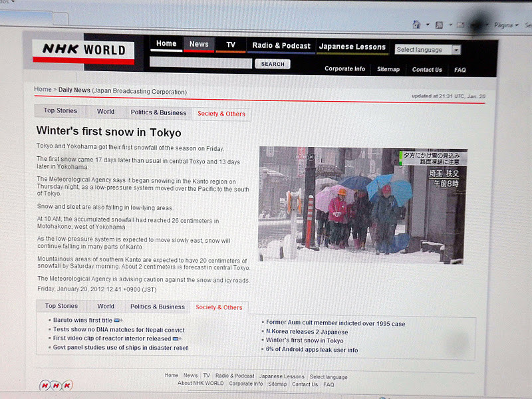Click the snowy Tokyo news photo

tap(362, 205)
